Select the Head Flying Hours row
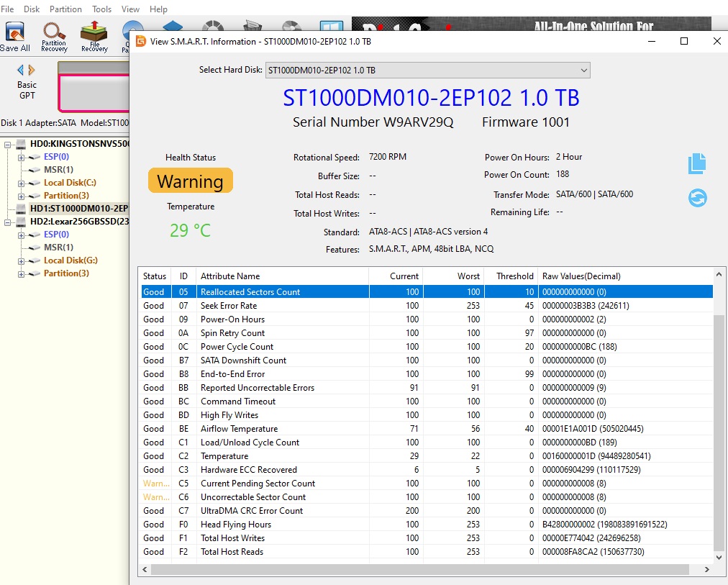Image resolution: width=728 pixels, height=585 pixels. click(x=426, y=525)
